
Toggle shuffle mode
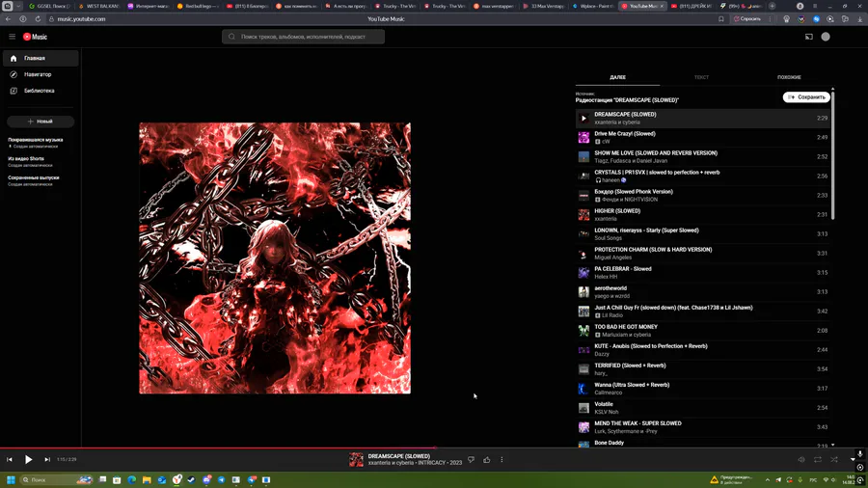[833, 459]
